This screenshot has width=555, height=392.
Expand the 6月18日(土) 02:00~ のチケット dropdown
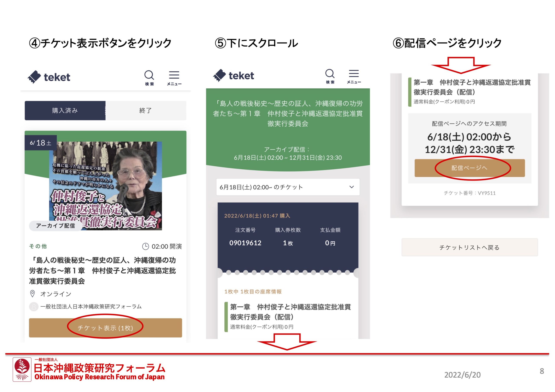pos(288,187)
